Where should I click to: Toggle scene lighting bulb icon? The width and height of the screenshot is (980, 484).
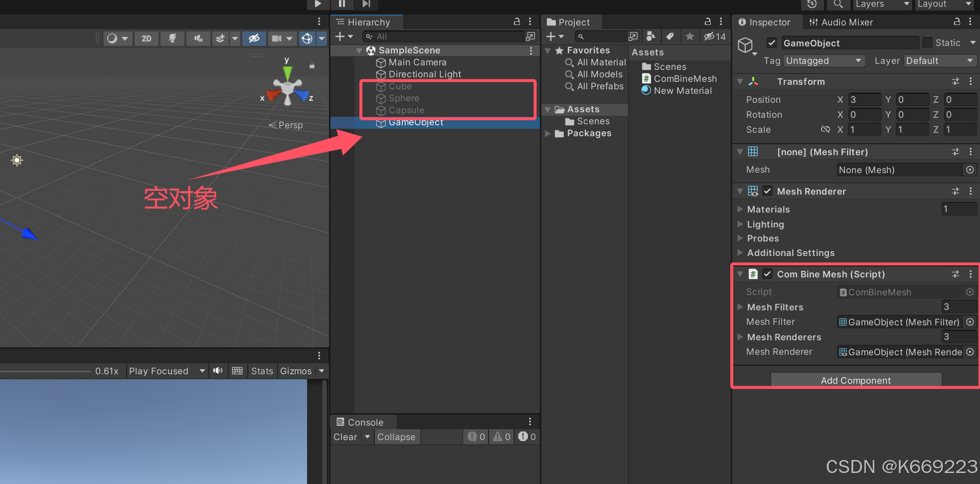click(x=172, y=38)
